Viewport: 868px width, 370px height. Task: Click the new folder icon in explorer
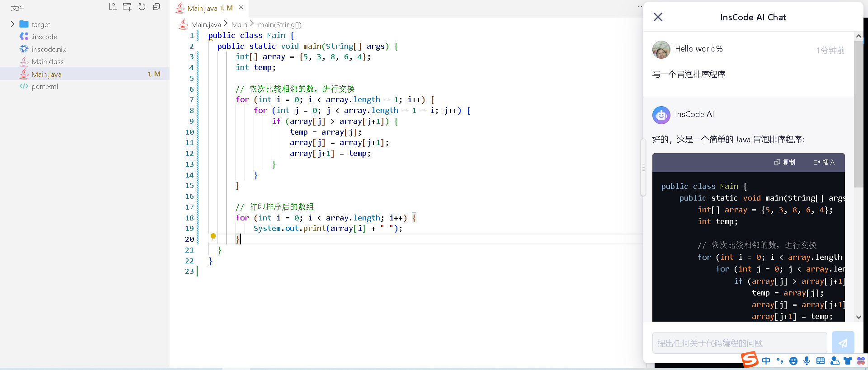click(x=127, y=7)
